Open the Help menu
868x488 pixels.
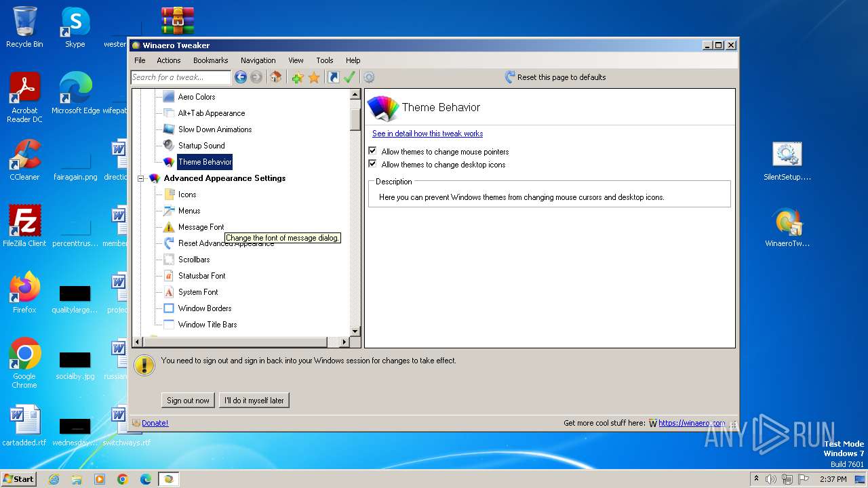coord(353,60)
